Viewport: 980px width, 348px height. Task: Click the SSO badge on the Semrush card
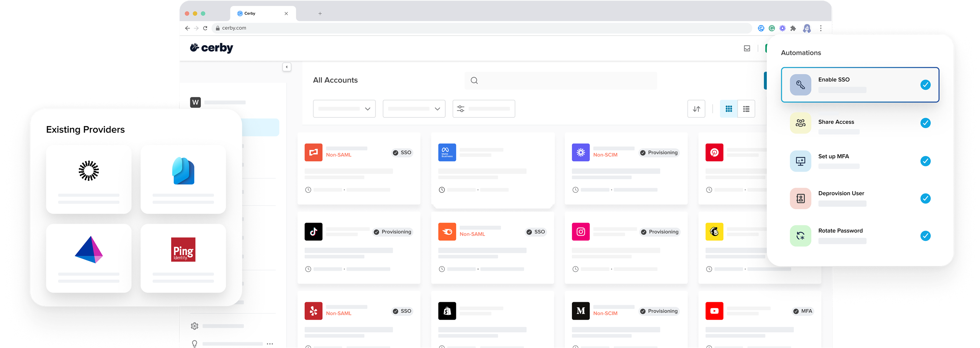[536, 232]
